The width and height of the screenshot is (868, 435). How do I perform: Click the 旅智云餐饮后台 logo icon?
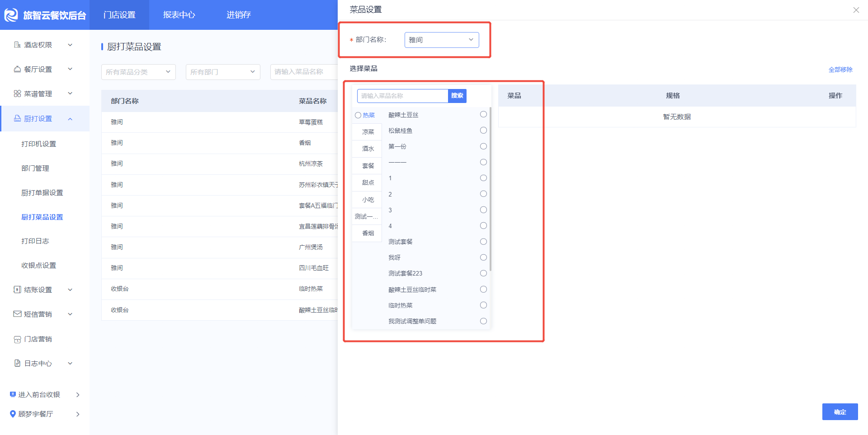coord(11,15)
